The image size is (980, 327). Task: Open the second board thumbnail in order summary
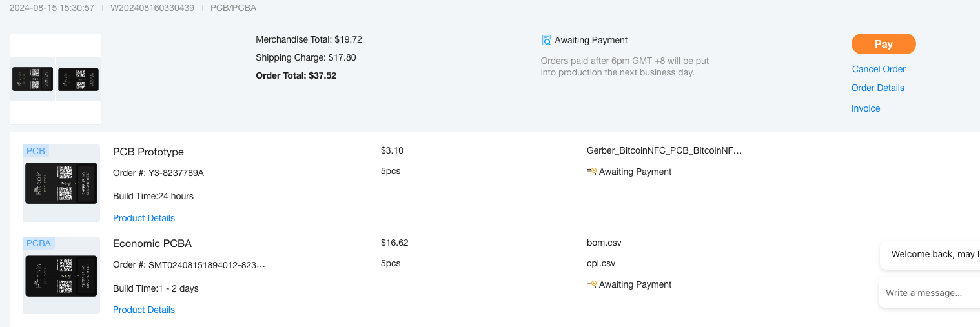(78, 79)
